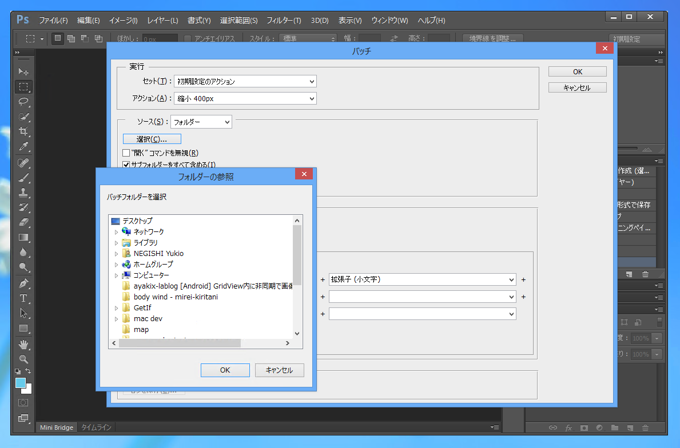Click OK in the バッチ dialog
This screenshot has width=680, height=448.
click(577, 72)
